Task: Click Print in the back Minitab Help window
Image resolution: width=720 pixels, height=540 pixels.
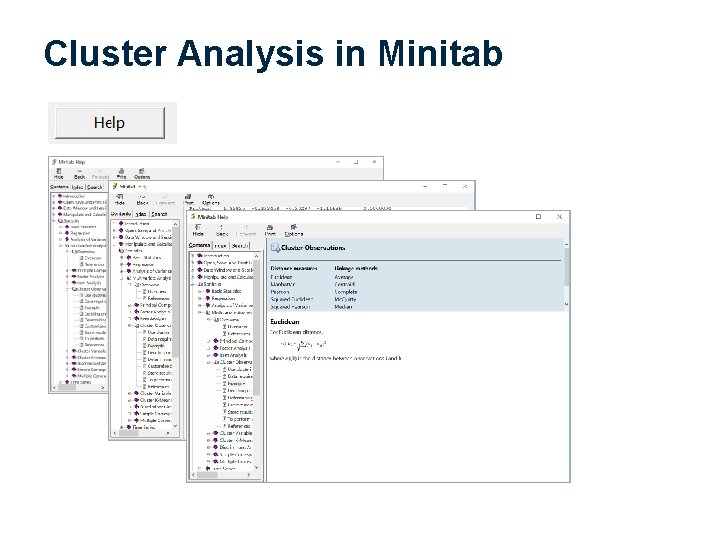Action: click(121, 174)
